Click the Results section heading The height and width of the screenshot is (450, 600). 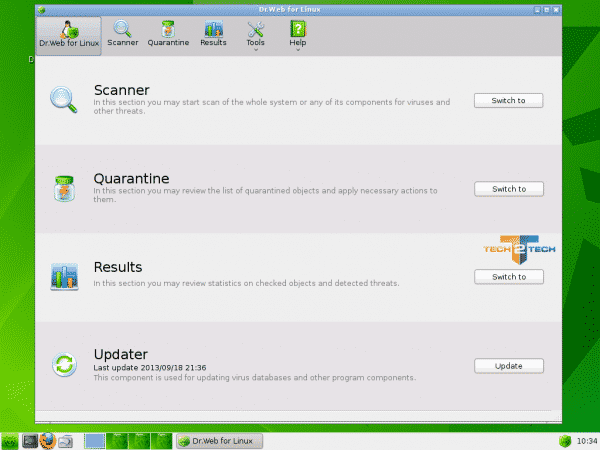pos(118,267)
